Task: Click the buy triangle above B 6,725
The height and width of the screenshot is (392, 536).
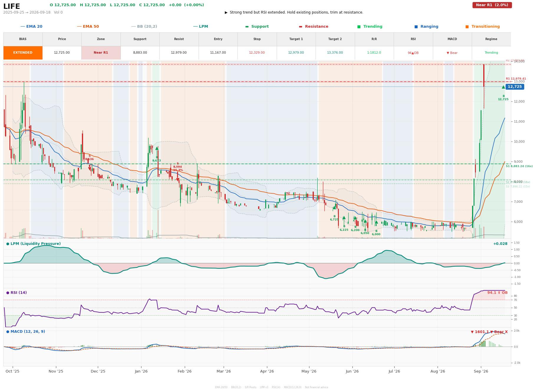Action: click(334, 207)
